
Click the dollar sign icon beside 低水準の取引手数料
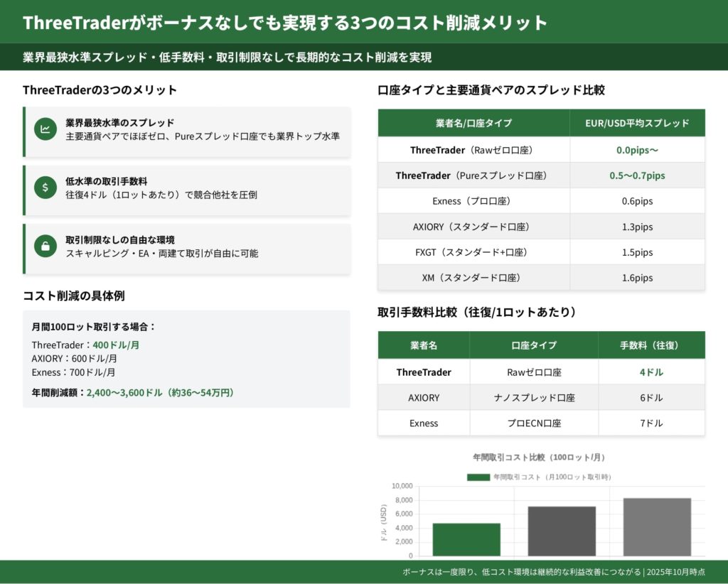pyautogui.click(x=45, y=188)
